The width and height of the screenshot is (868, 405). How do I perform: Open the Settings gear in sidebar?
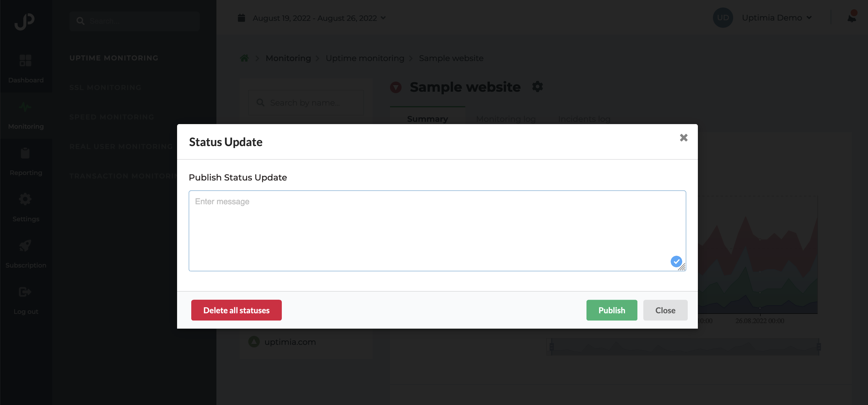pos(26,199)
